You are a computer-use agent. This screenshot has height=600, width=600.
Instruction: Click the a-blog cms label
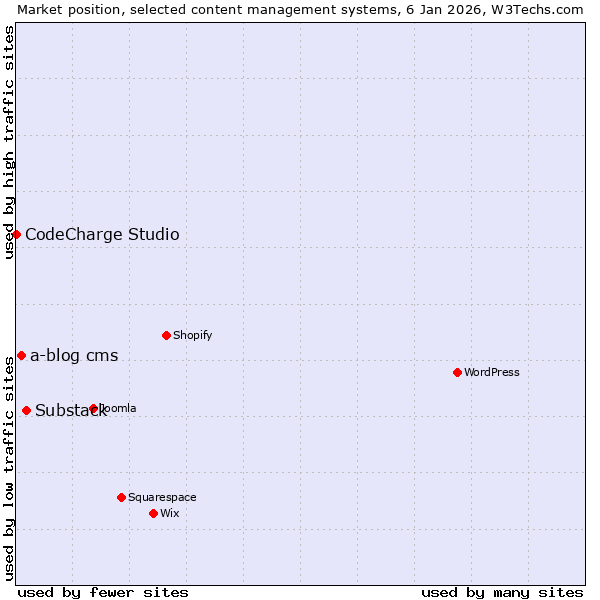(74, 356)
